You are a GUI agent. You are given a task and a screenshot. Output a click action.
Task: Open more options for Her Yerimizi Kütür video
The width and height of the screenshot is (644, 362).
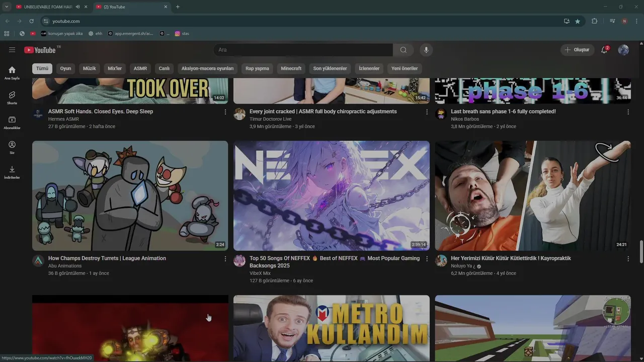coord(628,259)
